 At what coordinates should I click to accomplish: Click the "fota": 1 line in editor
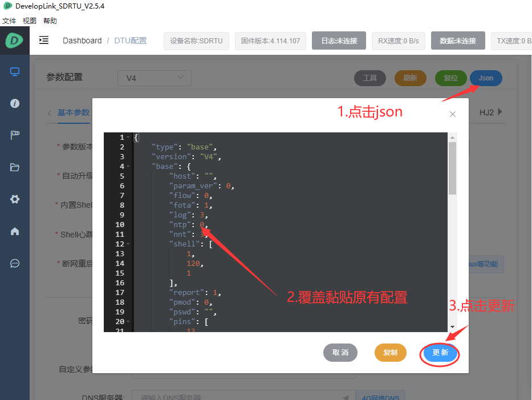click(190, 205)
